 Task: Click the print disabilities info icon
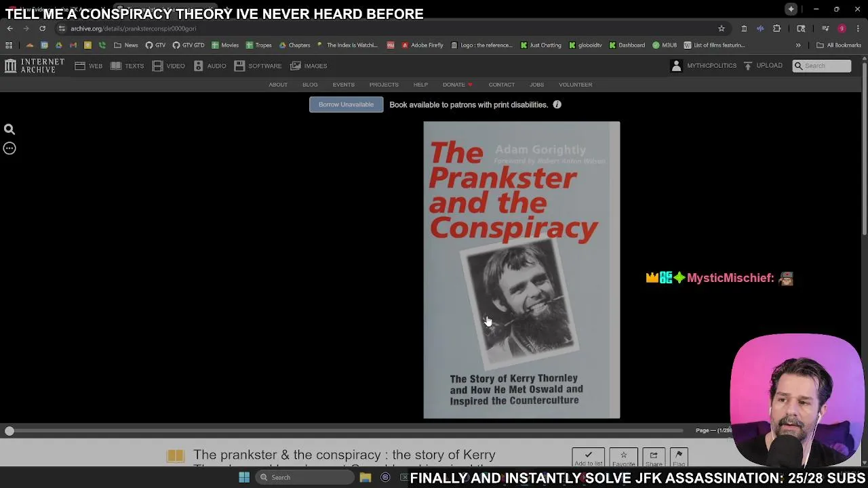coord(557,105)
